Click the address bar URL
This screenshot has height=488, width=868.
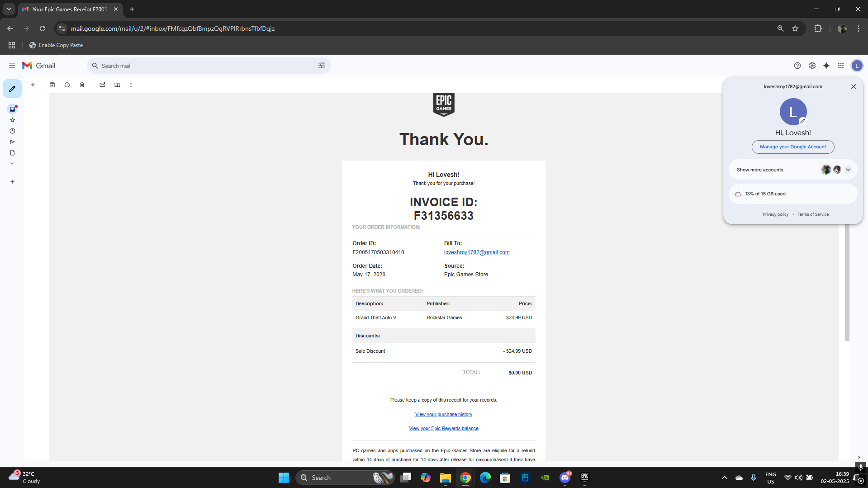point(173,28)
